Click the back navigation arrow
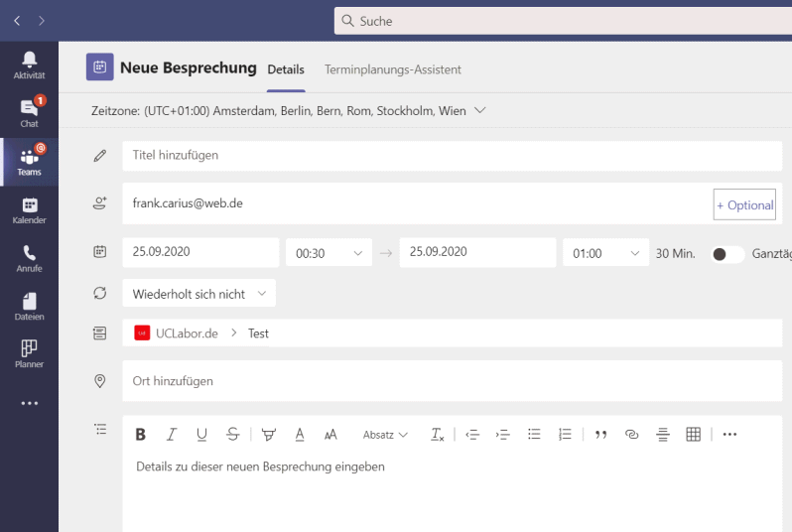 [17, 20]
